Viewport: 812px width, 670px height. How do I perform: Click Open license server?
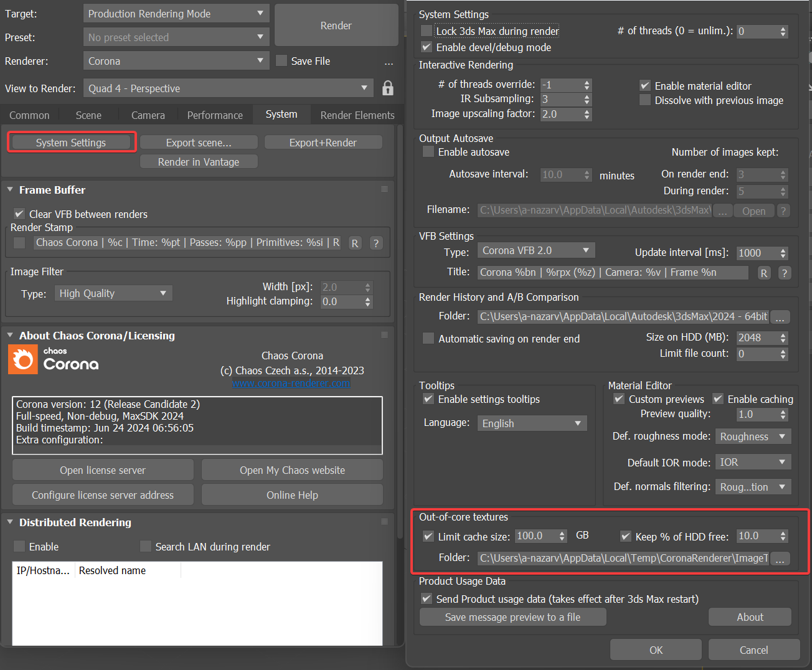103,469
